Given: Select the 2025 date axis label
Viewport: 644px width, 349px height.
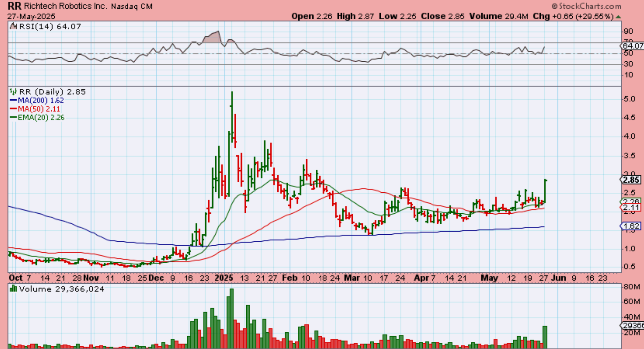Looking at the screenshot, I should pyautogui.click(x=224, y=278).
